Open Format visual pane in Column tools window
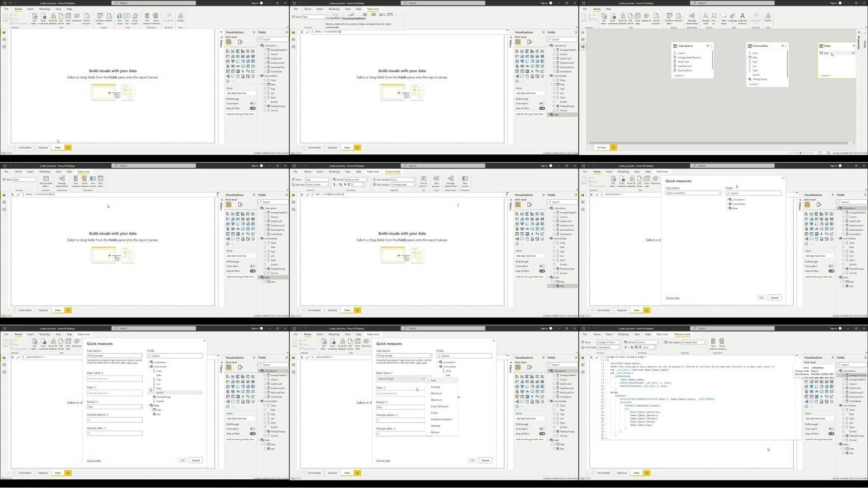The height and width of the screenshot is (488, 868). click(x=529, y=205)
